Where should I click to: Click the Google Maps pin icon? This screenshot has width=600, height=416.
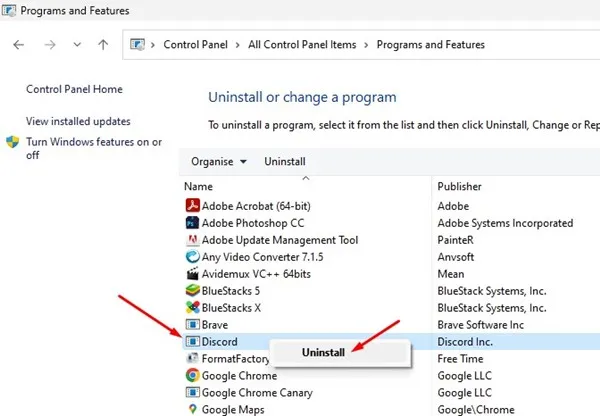pyautogui.click(x=192, y=409)
